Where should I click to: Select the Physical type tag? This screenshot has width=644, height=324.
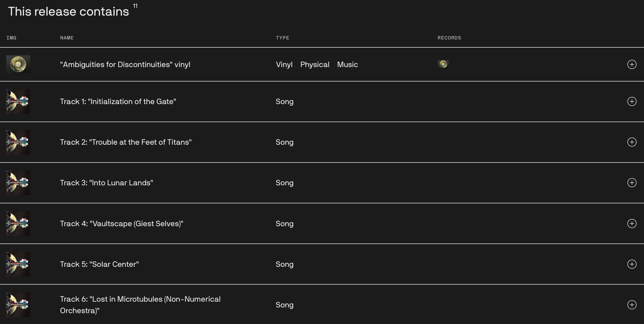pyautogui.click(x=315, y=64)
